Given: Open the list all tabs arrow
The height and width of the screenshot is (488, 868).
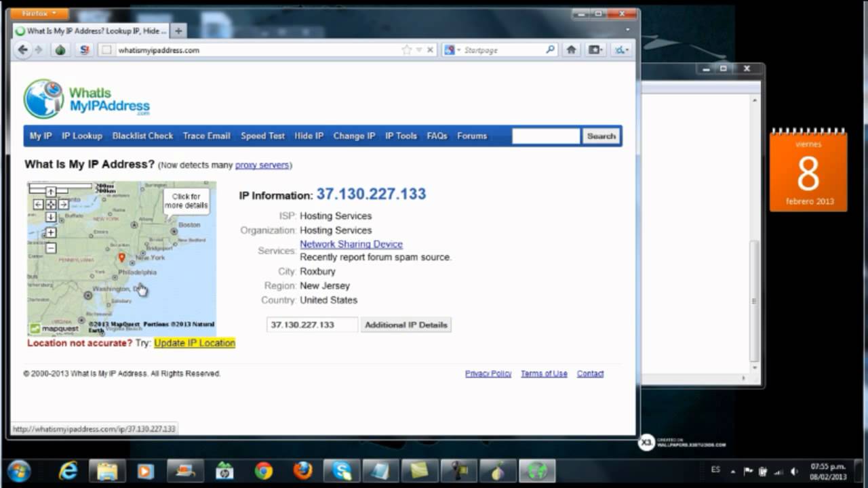Looking at the screenshot, I should point(628,30).
